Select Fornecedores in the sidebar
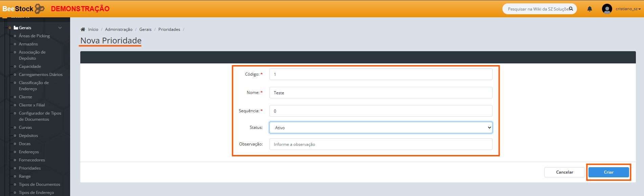The width and height of the screenshot is (644, 196). 32,160
